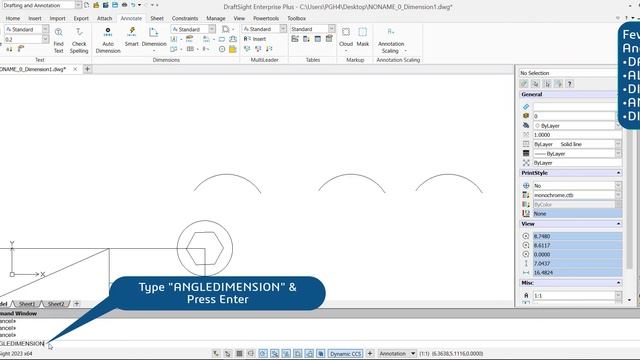Run Check Spelling
The height and width of the screenshot is (360, 640).
[x=79, y=40]
